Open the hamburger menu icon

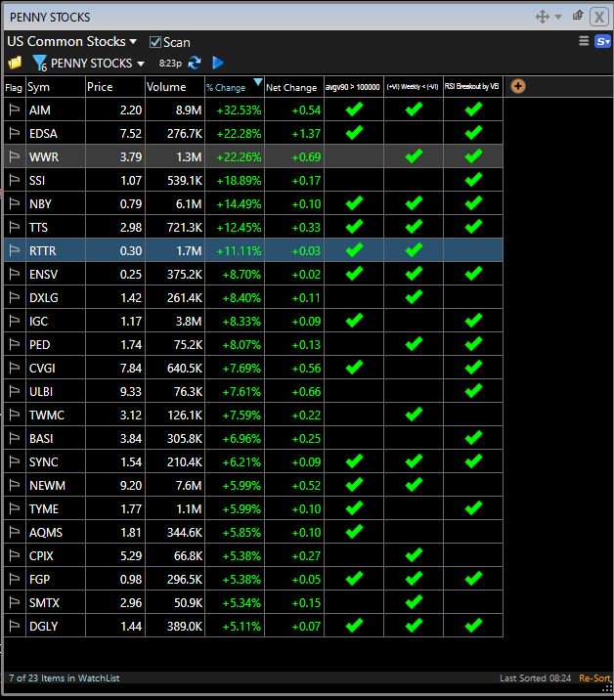pyautogui.click(x=584, y=41)
